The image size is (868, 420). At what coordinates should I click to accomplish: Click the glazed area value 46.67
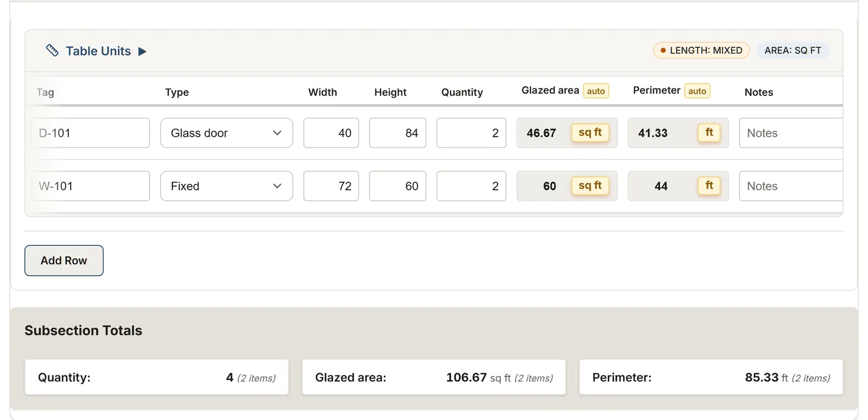point(541,133)
